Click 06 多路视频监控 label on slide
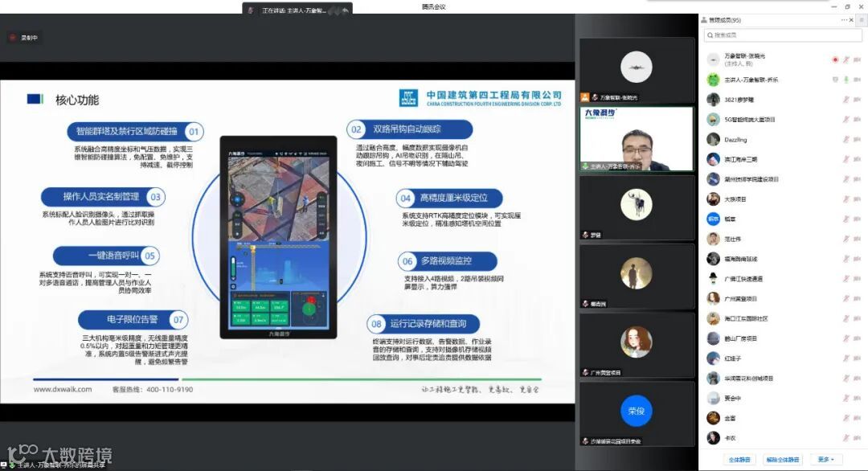Image resolution: width=868 pixels, height=471 pixels. pos(448,260)
